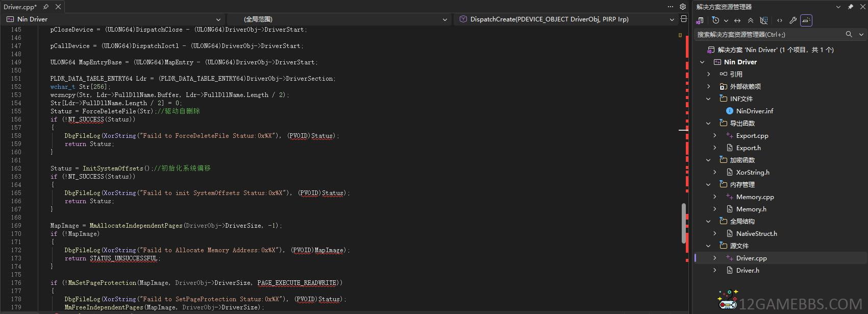Collapse all with the double-chevron icon
Image resolution: width=868 pixels, height=314 pixels.
tap(750, 20)
